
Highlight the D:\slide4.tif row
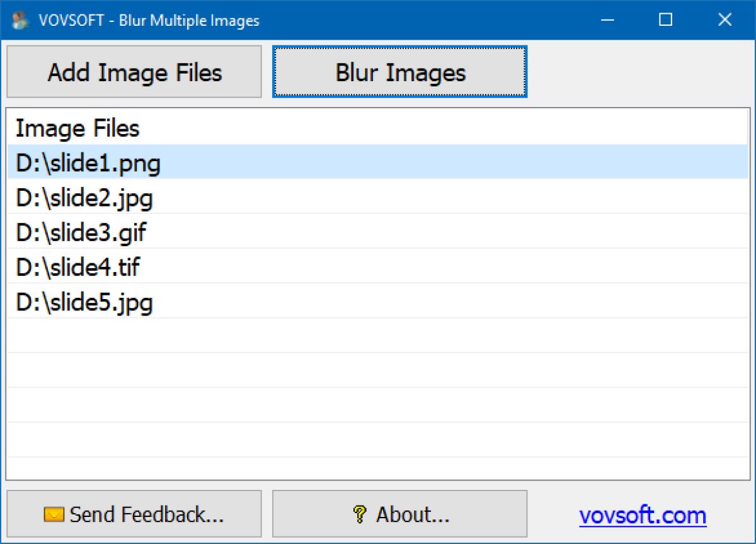coord(77,268)
